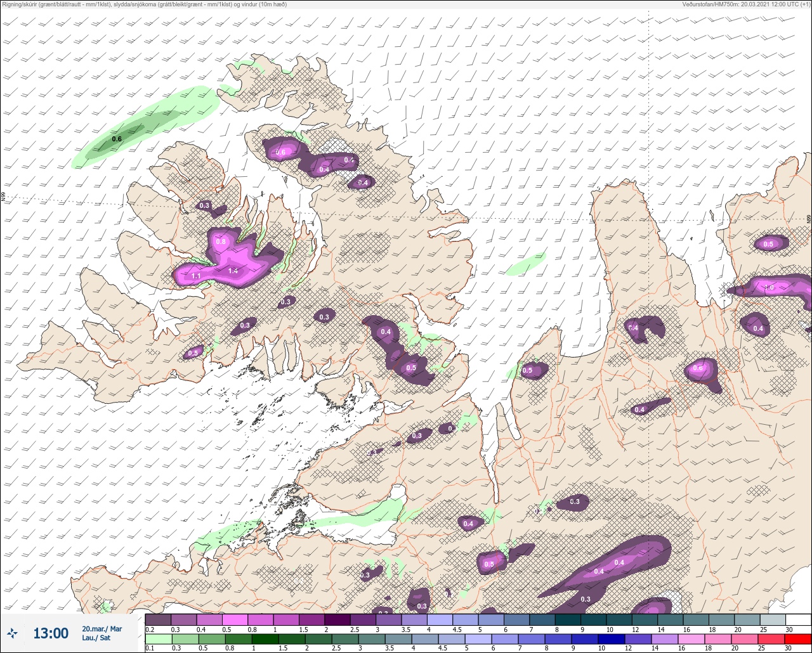Screen dimensions: 812x653
Task: Click the black 0.6 label on the green rain band
Action: tap(117, 139)
